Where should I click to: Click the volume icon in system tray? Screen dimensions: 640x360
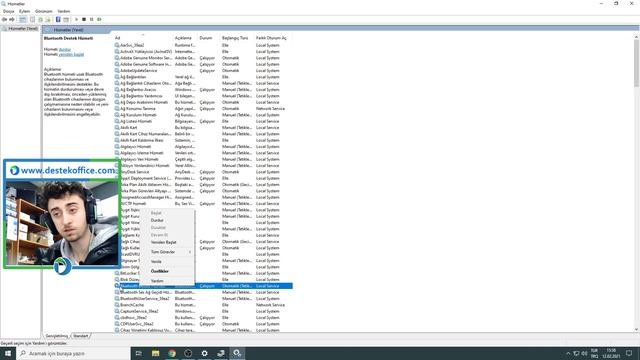click(x=584, y=353)
